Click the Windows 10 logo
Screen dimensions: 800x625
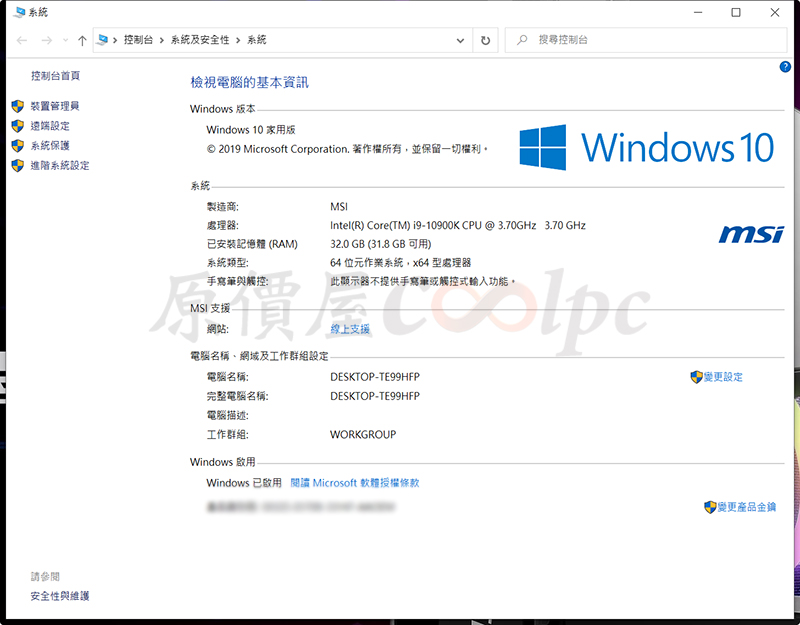coord(646,147)
